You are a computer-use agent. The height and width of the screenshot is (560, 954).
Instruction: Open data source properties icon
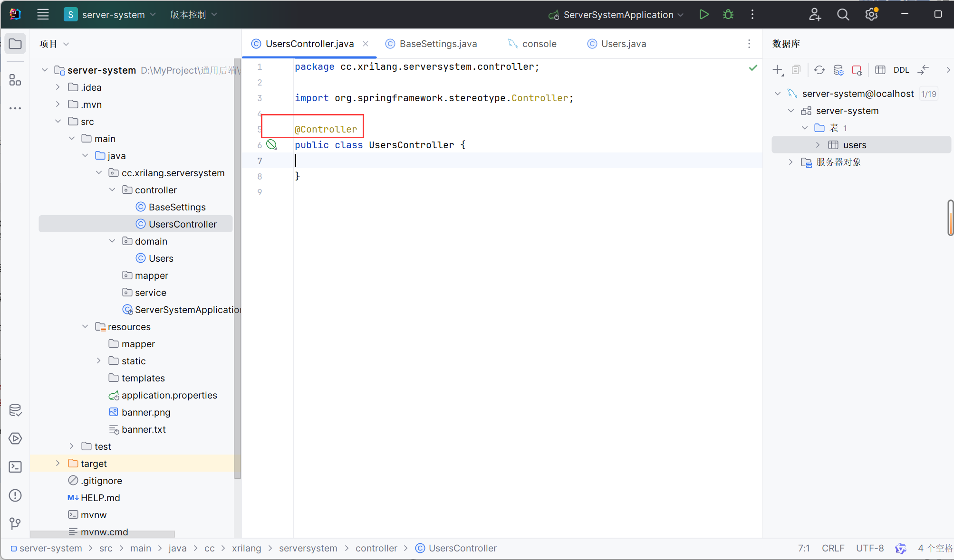coord(838,70)
